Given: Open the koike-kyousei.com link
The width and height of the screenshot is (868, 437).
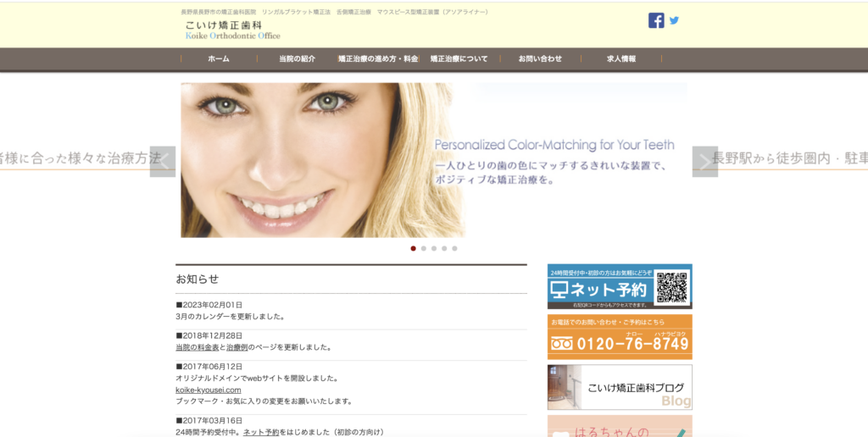Looking at the screenshot, I should [x=209, y=390].
